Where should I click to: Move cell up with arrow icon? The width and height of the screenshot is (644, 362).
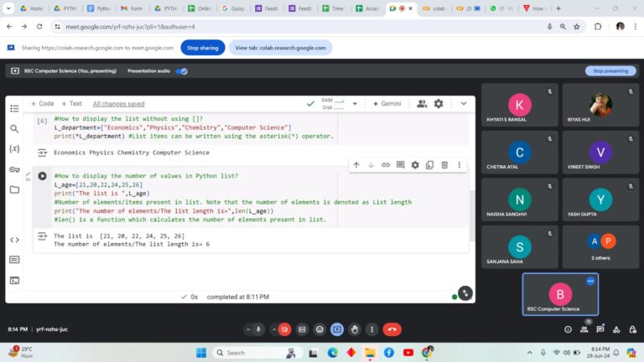(356, 165)
